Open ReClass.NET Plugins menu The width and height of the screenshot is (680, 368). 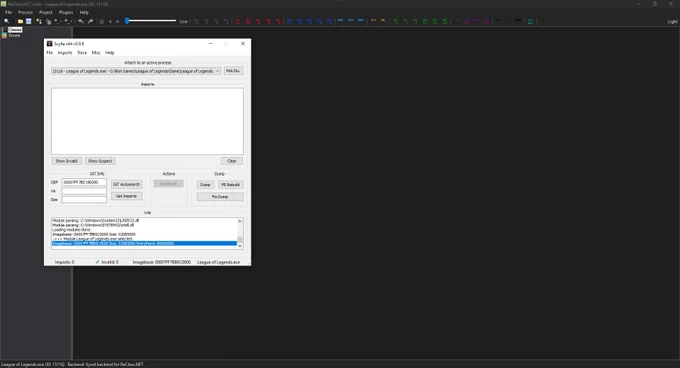click(66, 12)
